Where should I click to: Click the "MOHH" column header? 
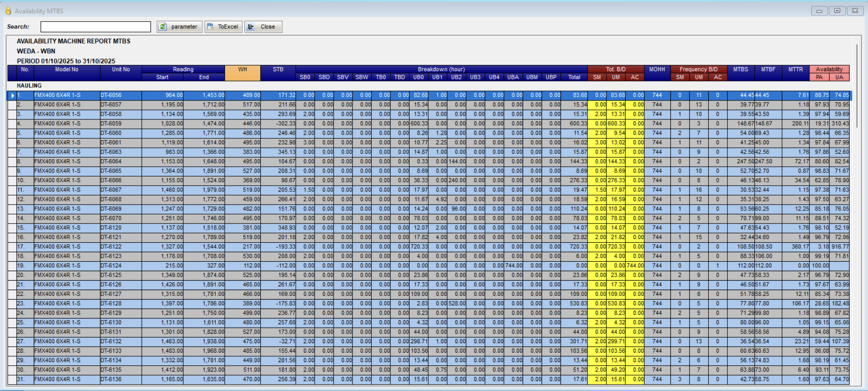point(657,73)
